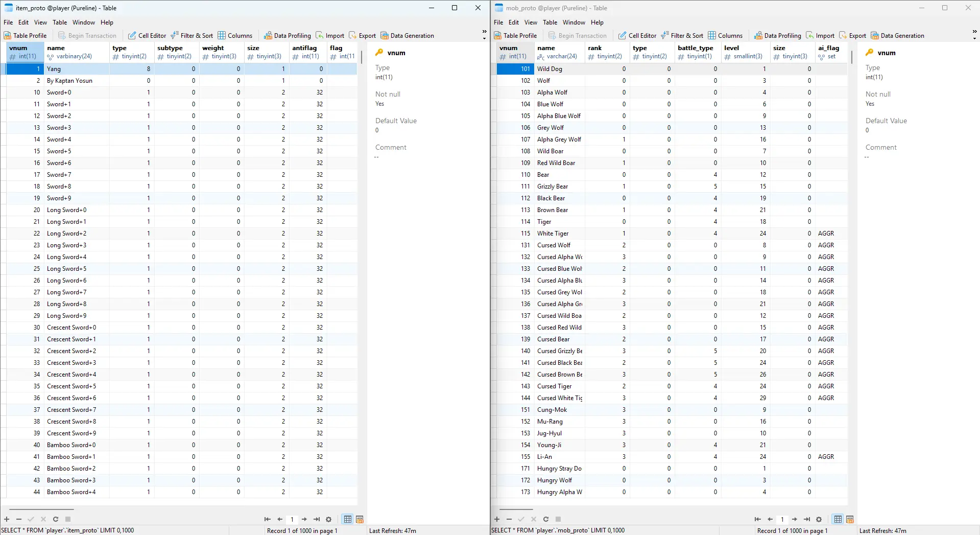Go to last page of item_proto

coord(317,519)
